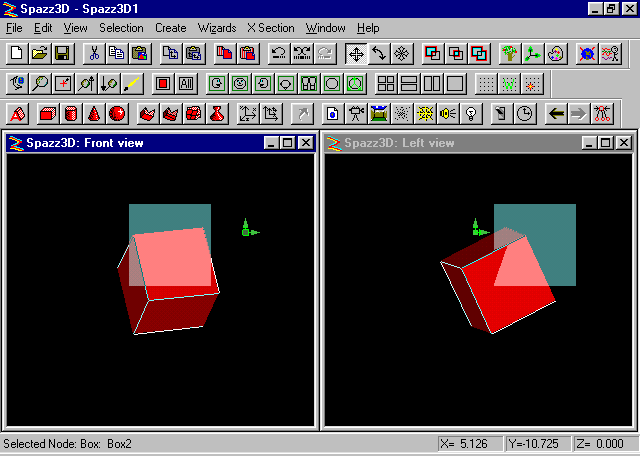This screenshot has height=456, width=640.
Task: Click the loudspeaker sound icon
Action: [x=448, y=114]
